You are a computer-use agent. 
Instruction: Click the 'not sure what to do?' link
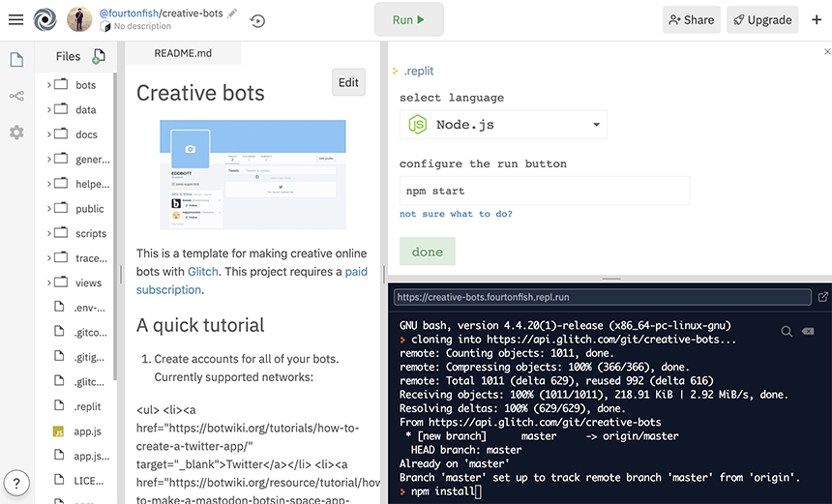coord(456,214)
